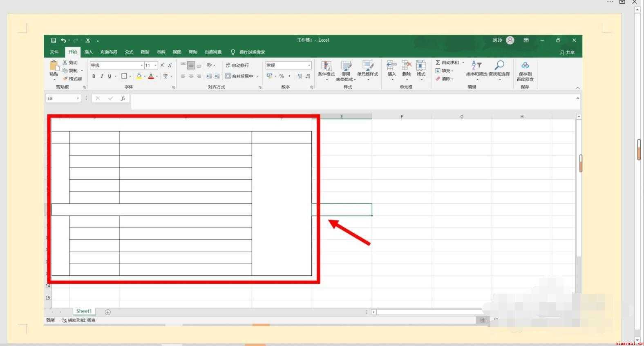
Task: Switch to Data (数据) tab
Action: click(x=145, y=52)
